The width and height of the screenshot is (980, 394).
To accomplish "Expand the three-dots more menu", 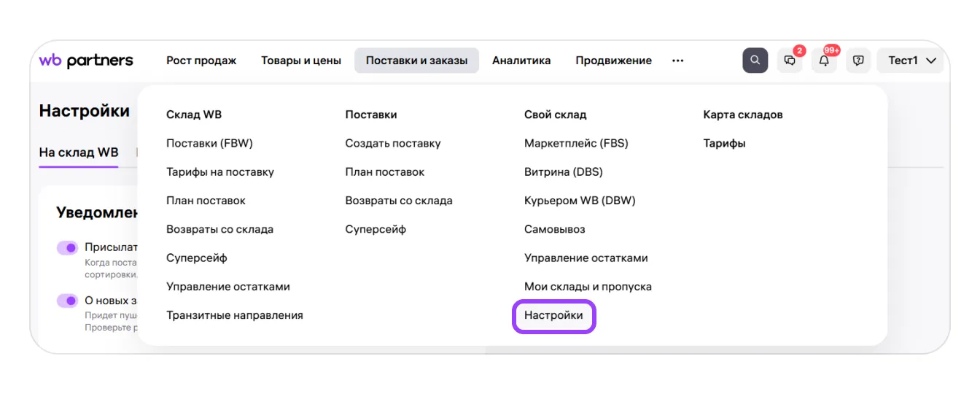I will (x=677, y=61).
